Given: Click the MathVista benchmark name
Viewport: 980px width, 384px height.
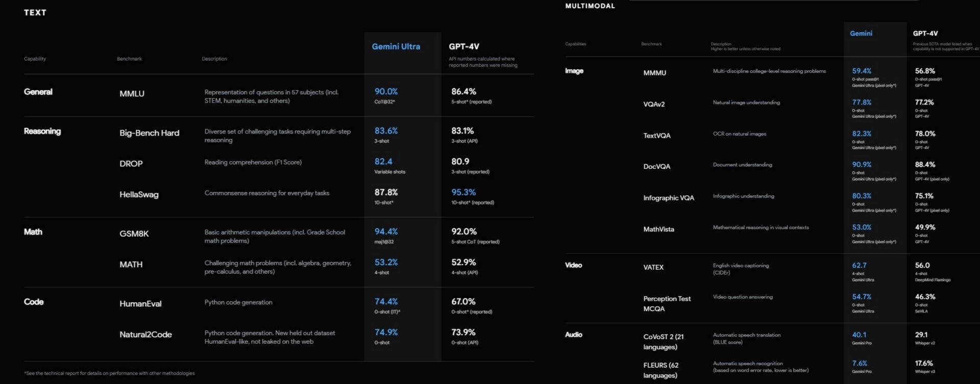Looking at the screenshot, I should (658, 229).
